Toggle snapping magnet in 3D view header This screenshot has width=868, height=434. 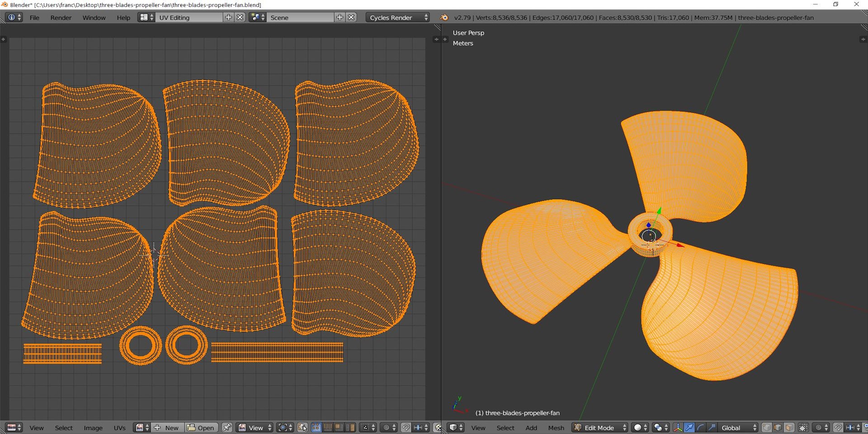tap(838, 428)
